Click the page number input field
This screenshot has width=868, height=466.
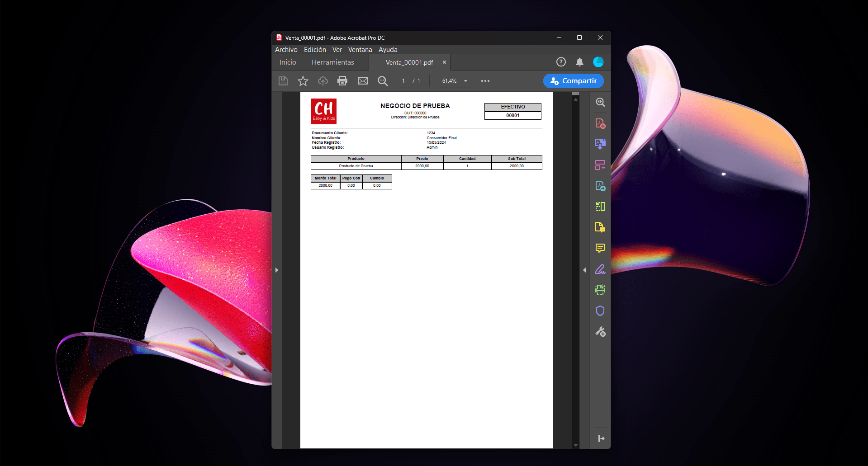pyautogui.click(x=403, y=81)
